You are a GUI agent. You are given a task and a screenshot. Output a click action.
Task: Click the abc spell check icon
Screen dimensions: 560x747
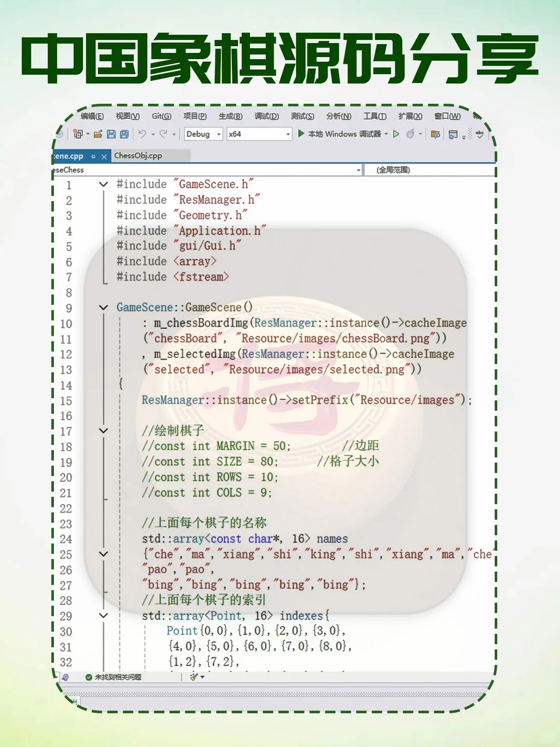480,134
